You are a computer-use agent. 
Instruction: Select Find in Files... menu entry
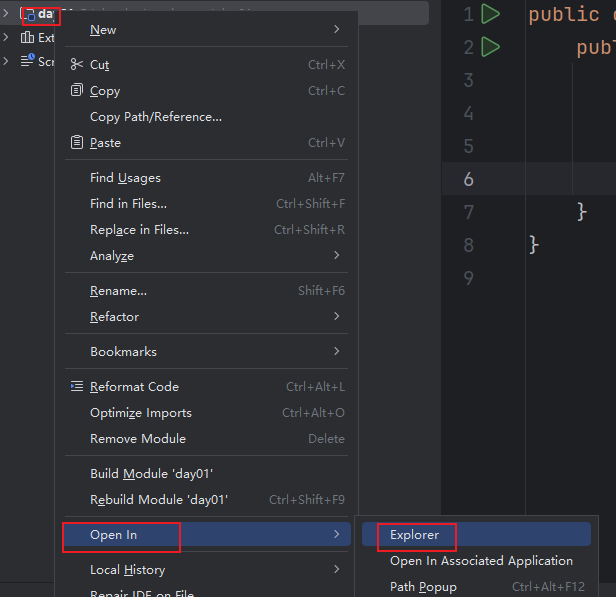tap(206, 203)
